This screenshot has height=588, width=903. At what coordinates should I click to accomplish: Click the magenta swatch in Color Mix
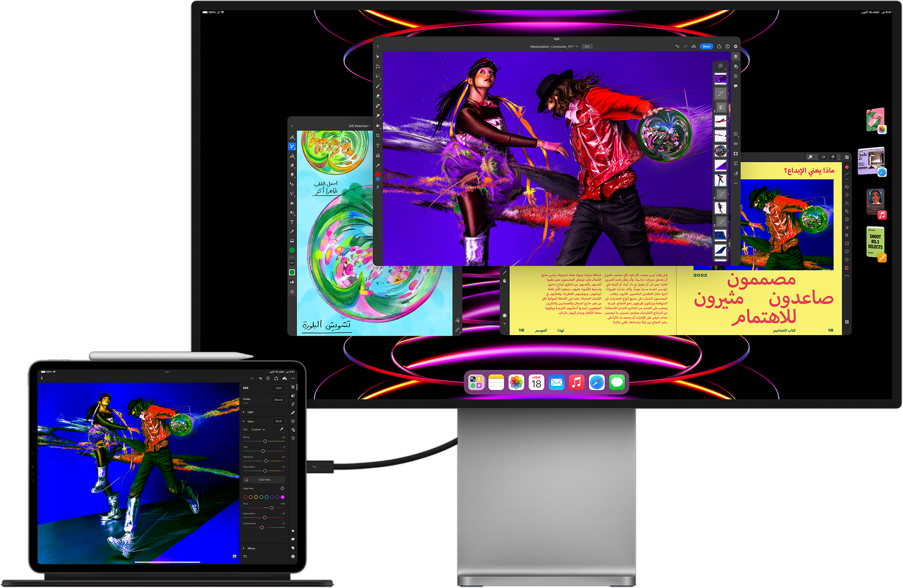point(283,497)
